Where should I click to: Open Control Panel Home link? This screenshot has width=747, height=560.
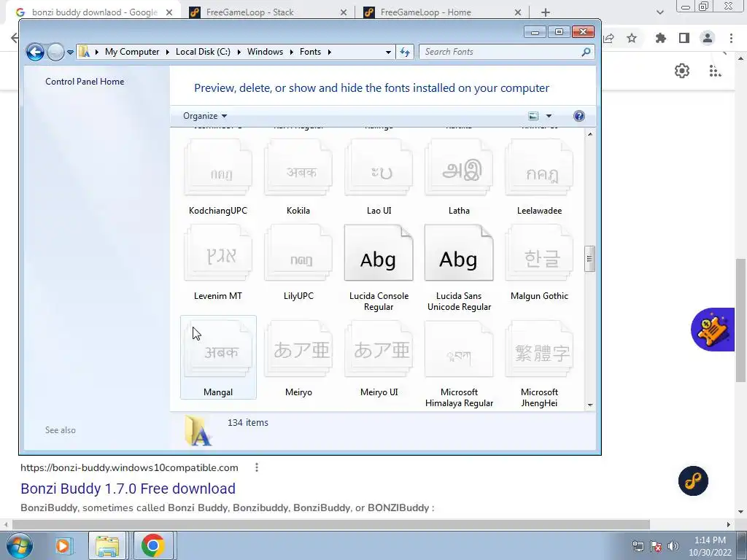85,82
